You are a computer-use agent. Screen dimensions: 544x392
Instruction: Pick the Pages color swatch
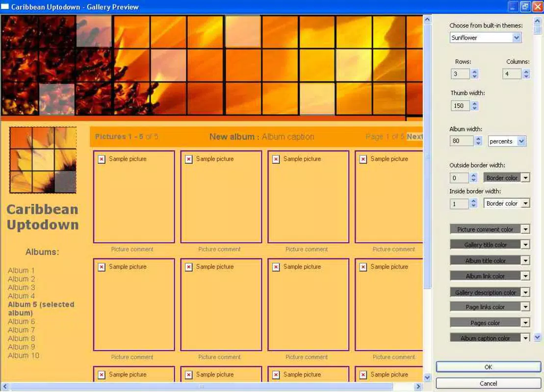click(485, 323)
